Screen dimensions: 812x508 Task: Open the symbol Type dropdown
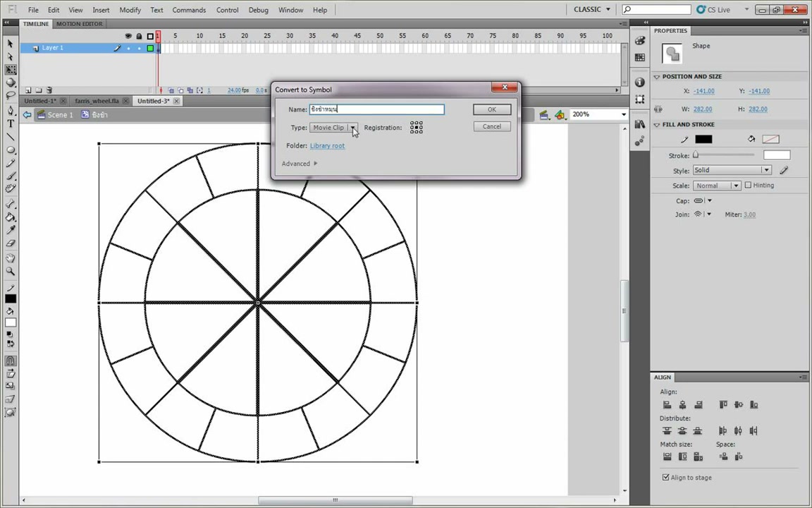(333, 128)
